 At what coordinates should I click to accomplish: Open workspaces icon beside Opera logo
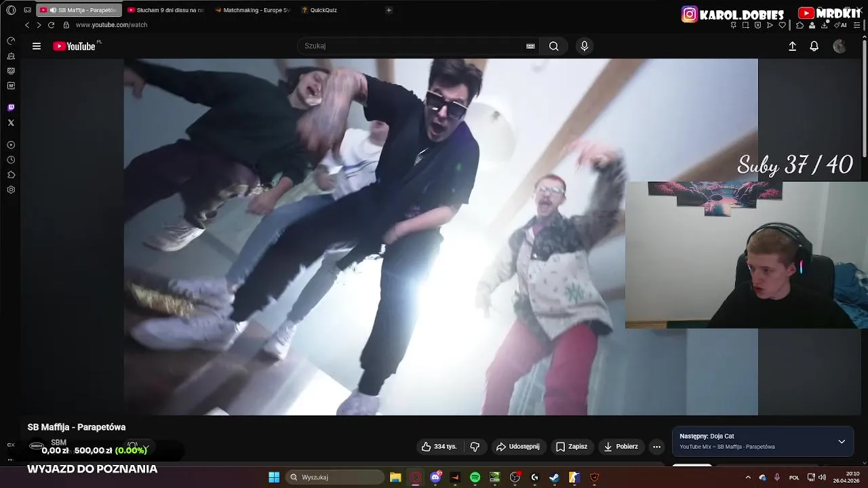tap(27, 10)
